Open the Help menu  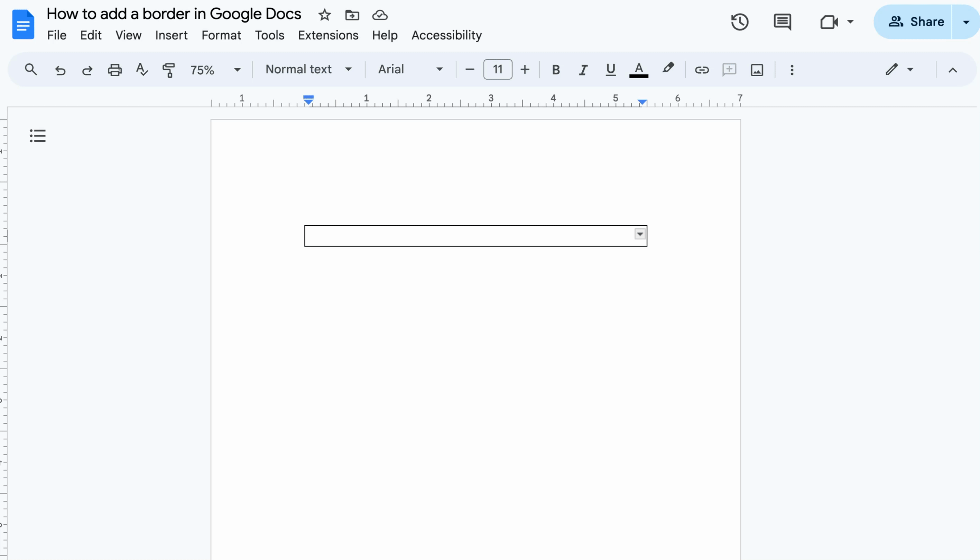point(385,35)
